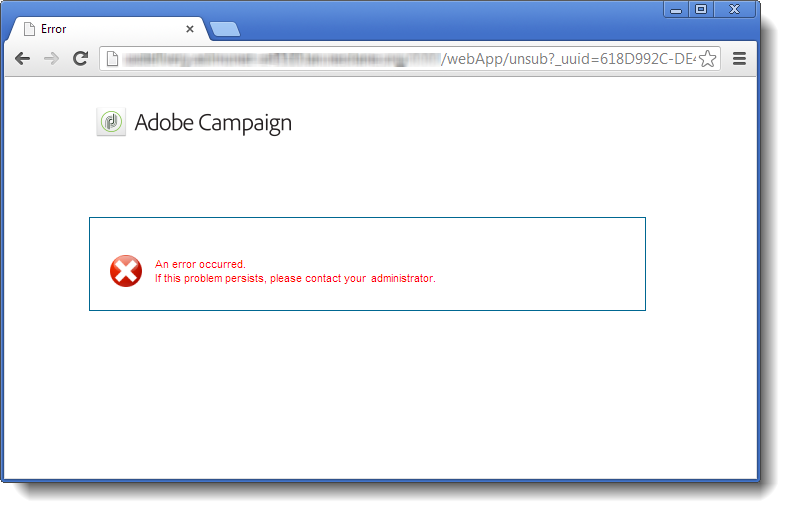Click the Adobe Campaign logo icon
Image resolution: width=791 pixels, height=513 pixels.
(111, 122)
